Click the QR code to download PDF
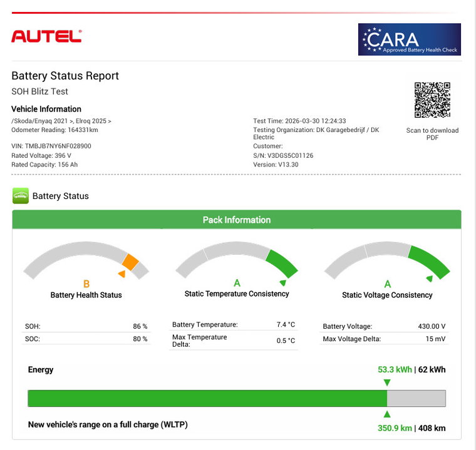This screenshot has width=476, height=450. pos(432,100)
